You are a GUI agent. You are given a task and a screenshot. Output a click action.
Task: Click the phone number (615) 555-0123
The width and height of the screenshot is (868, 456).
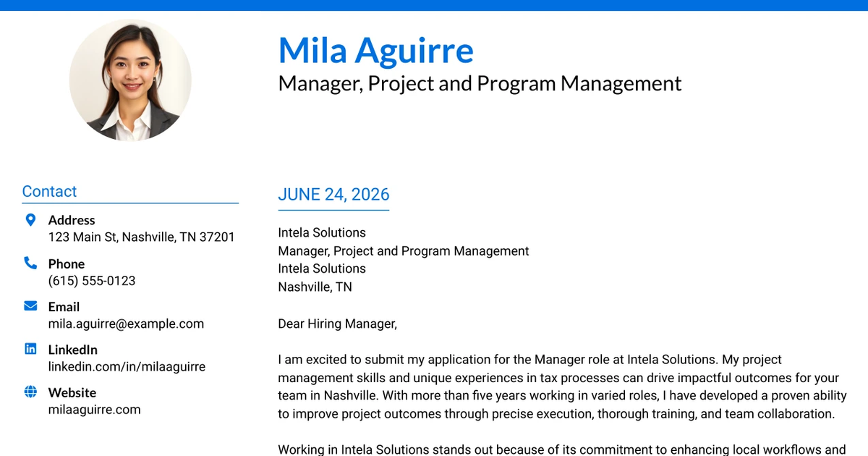(x=92, y=281)
